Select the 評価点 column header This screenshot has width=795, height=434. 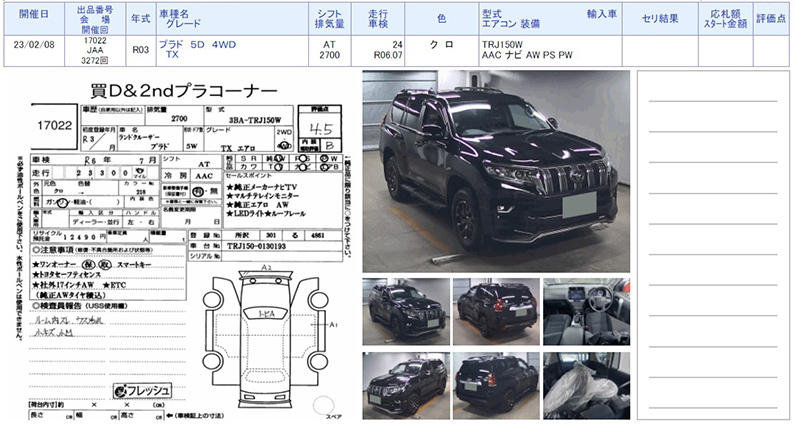coord(771,19)
